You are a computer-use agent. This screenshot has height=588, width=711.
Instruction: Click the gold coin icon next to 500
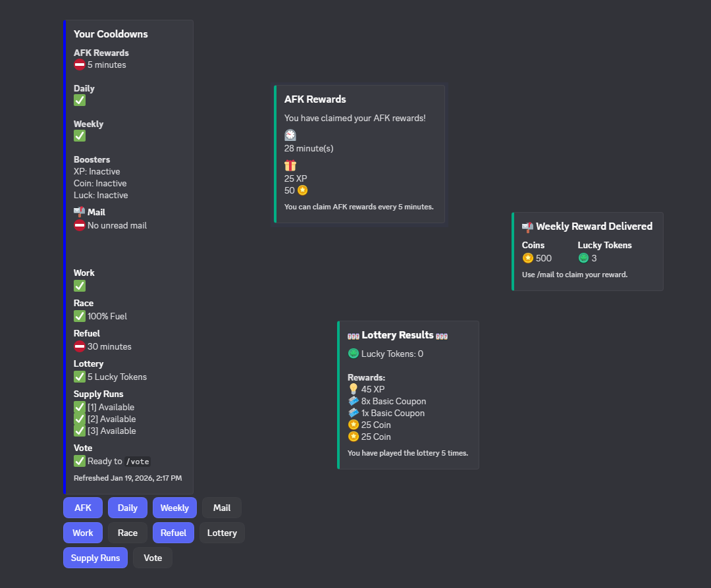pyautogui.click(x=527, y=258)
